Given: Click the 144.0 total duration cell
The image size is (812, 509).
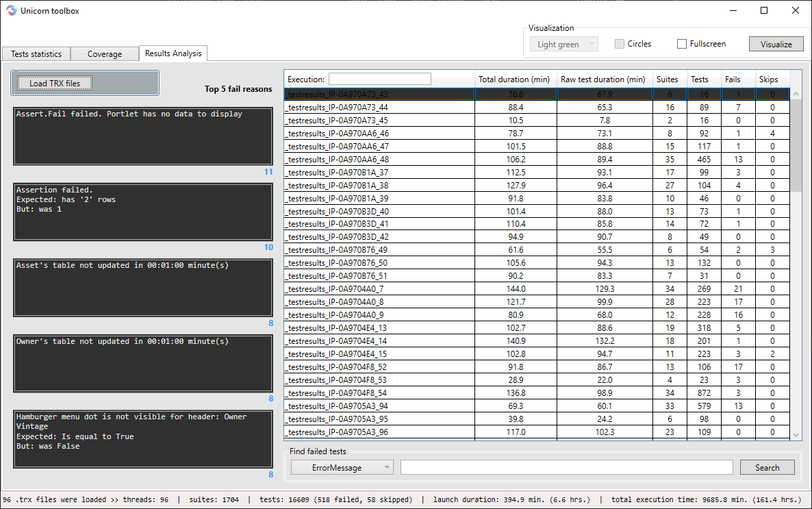Looking at the screenshot, I should coord(516,288).
